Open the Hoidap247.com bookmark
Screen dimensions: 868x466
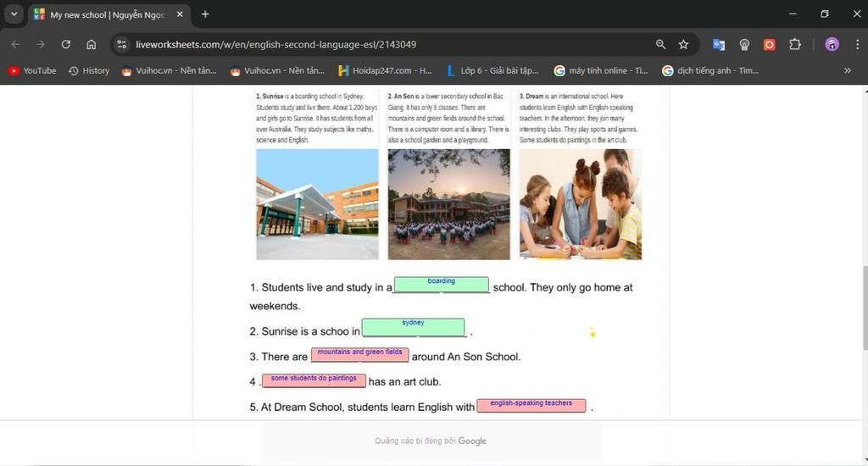385,70
